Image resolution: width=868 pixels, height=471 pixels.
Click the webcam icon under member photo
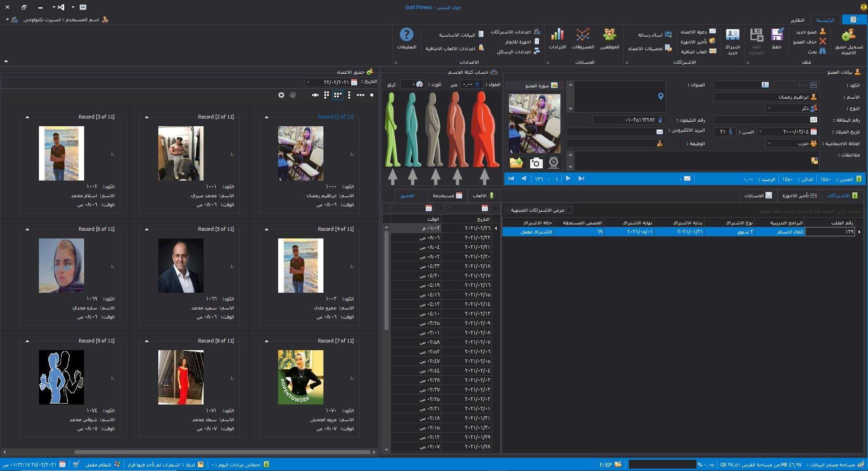(x=554, y=163)
